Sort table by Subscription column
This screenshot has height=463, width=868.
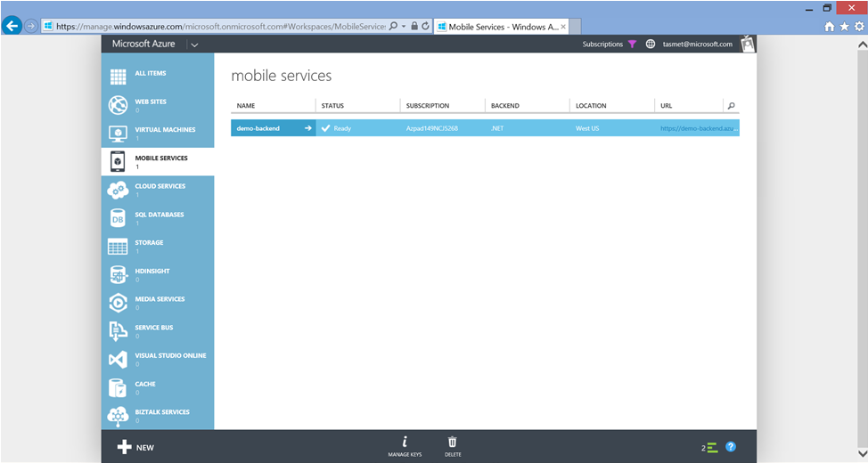click(428, 106)
